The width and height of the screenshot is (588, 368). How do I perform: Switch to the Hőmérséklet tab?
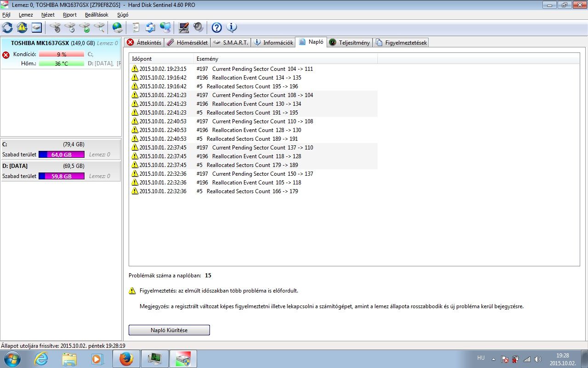pos(187,42)
